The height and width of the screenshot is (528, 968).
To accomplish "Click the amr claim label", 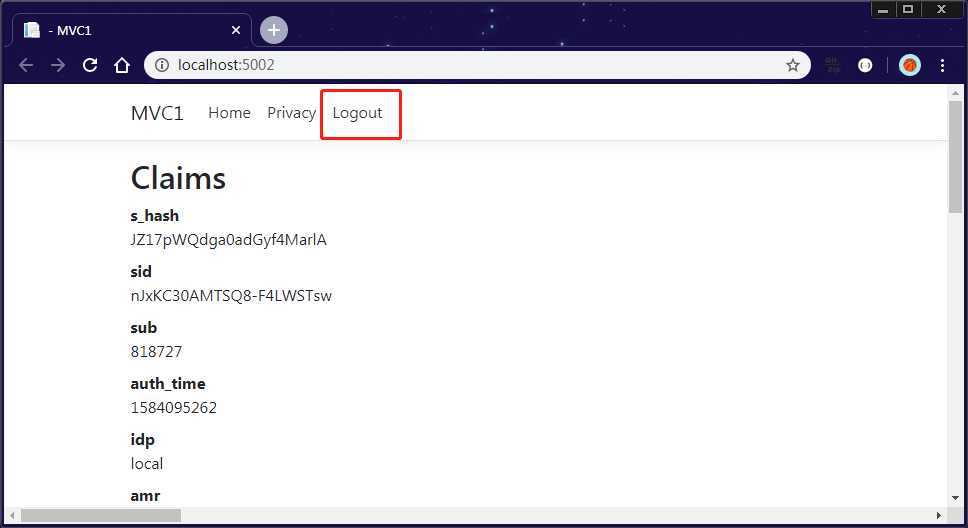I will tap(145, 496).
